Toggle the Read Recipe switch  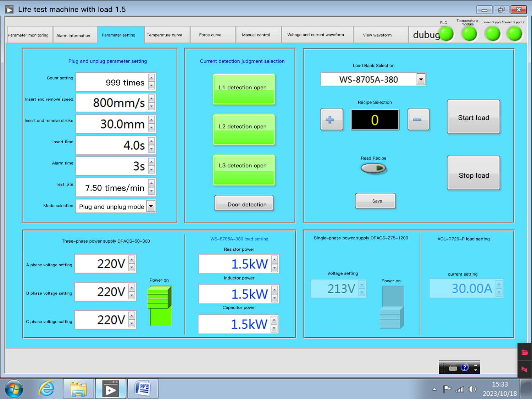[x=373, y=168]
